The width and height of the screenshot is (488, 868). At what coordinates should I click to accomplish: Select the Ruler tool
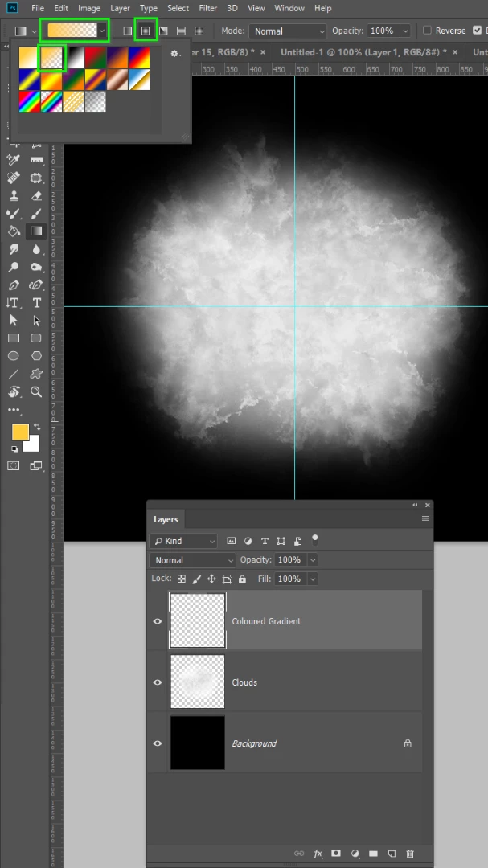tap(36, 160)
